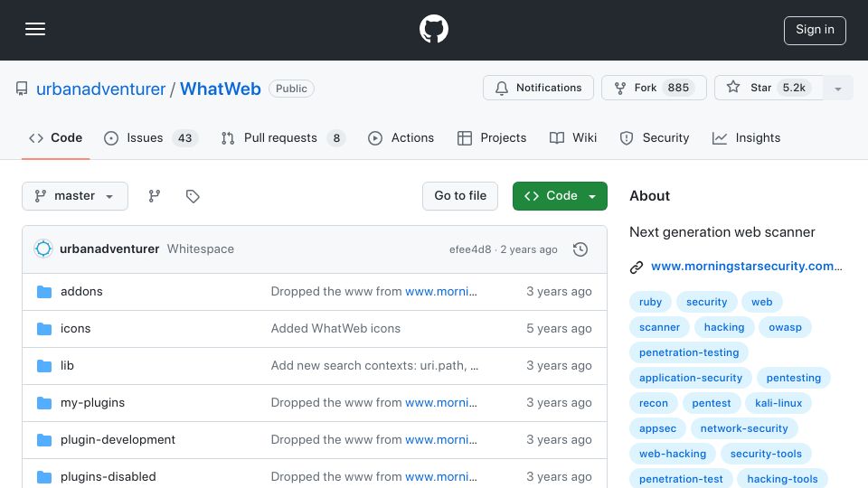Click the addons folder icon

(x=43, y=292)
